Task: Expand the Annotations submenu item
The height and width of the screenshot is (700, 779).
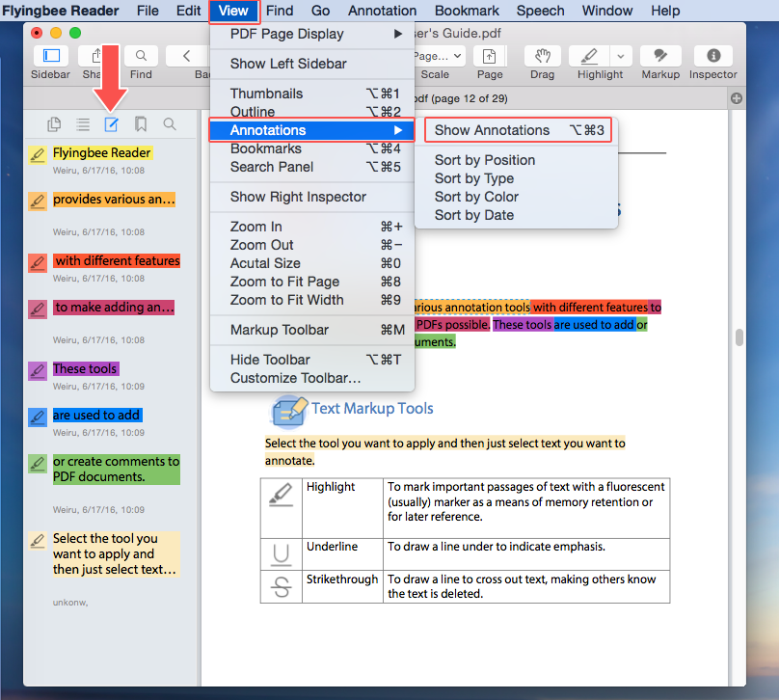Action: pos(312,130)
